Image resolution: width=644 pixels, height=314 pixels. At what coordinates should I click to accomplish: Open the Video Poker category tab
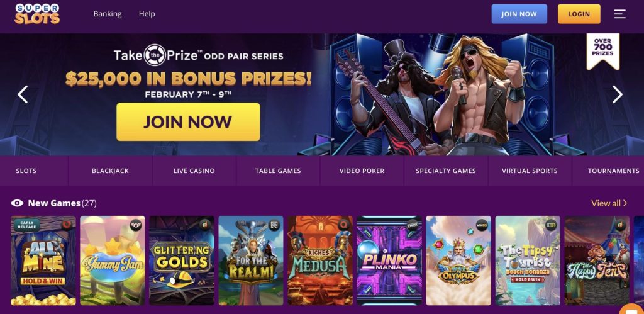click(362, 171)
